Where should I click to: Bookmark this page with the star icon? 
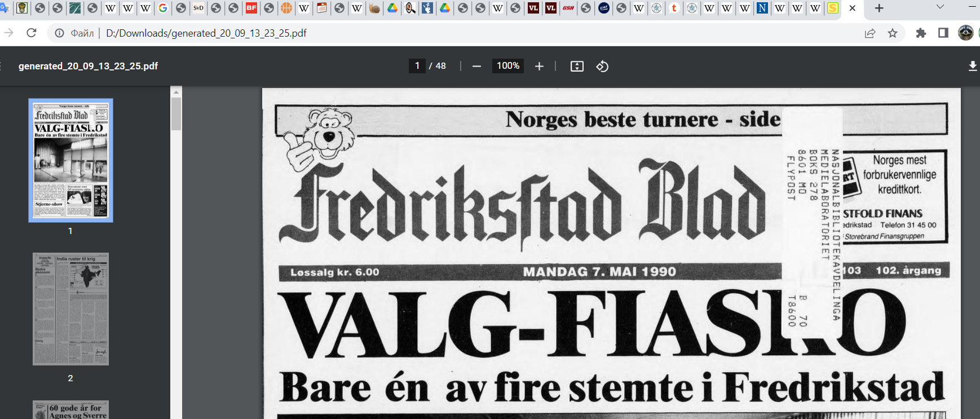[893, 33]
